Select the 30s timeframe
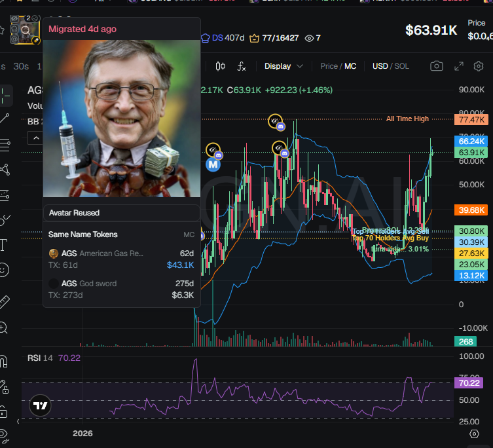493x448 pixels. (21, 66)
